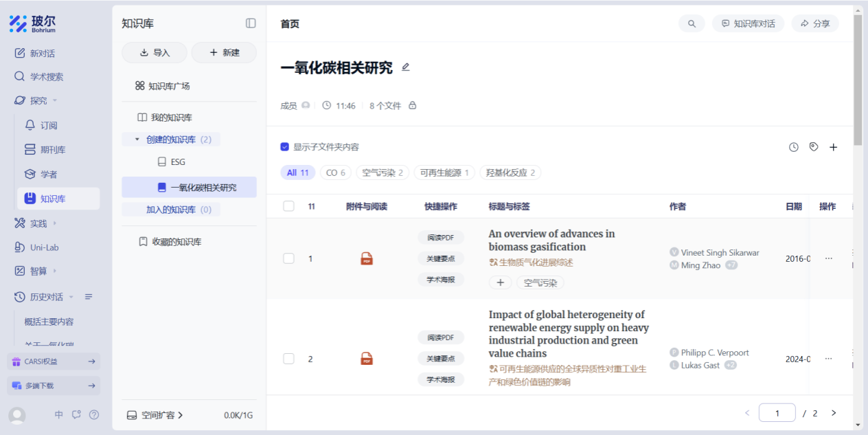This screenshot has width=868, height=435.
Task: Expand the 空间扩容 storage option
Action: click(x=155, y=415)
